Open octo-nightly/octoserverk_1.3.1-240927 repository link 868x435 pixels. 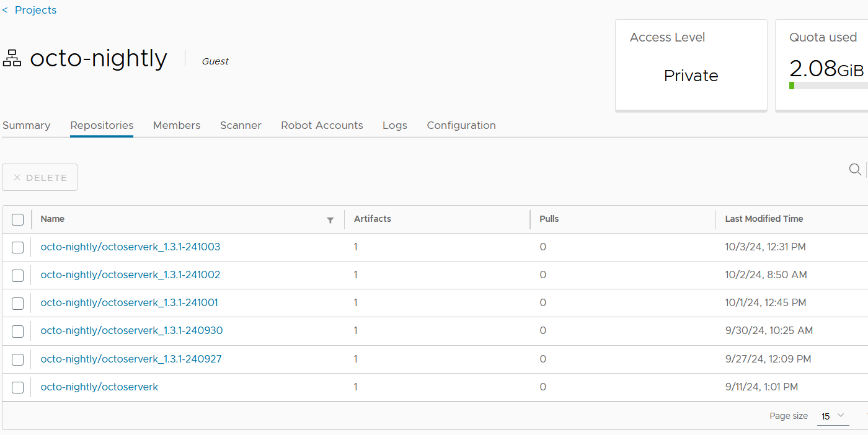click(x=131, y=359)
